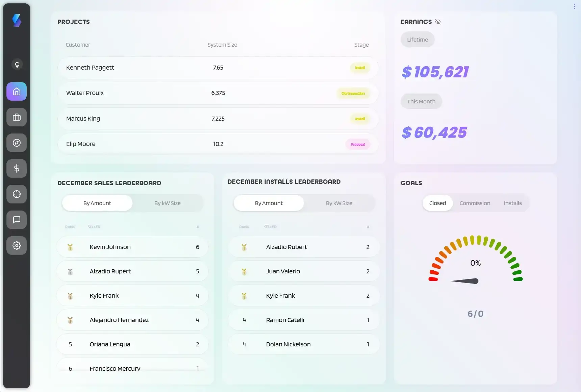Open the three-dot menu at top right
Image resolution: width=581 pixels, height=392 pixels.
click(574, 6)
